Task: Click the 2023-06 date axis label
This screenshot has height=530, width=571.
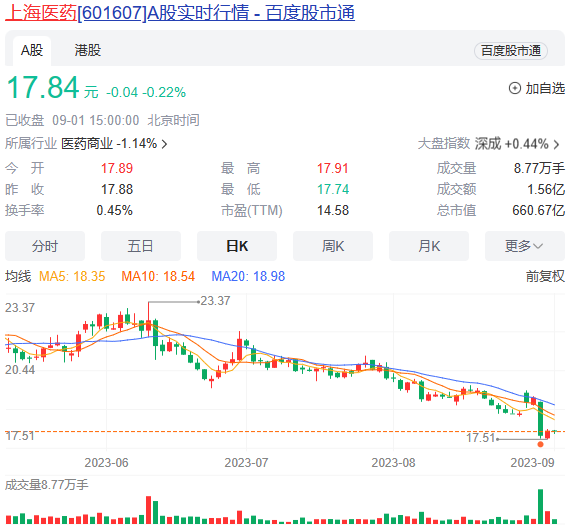Action: click(x=106, y=463)
